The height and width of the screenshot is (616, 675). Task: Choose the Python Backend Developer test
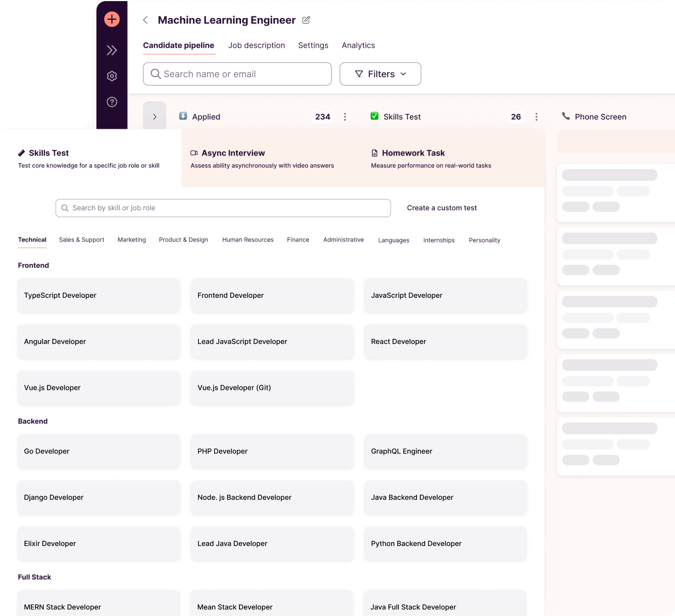coord(445,544)
